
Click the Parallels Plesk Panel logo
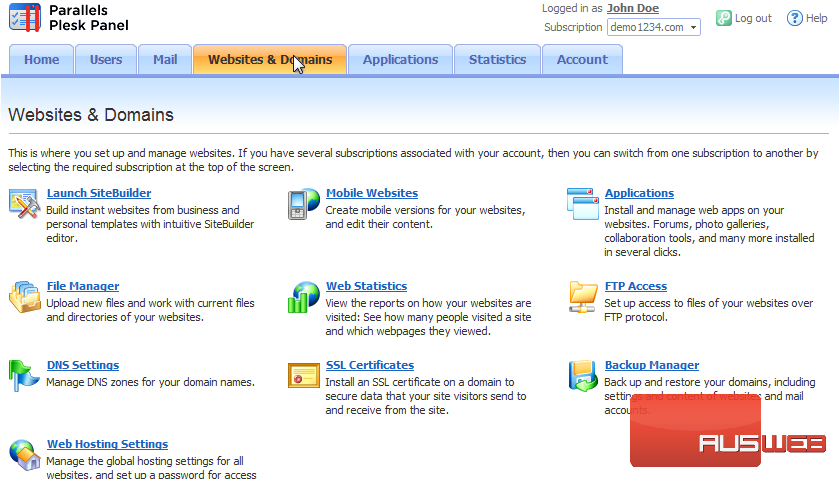click(68, 18)
